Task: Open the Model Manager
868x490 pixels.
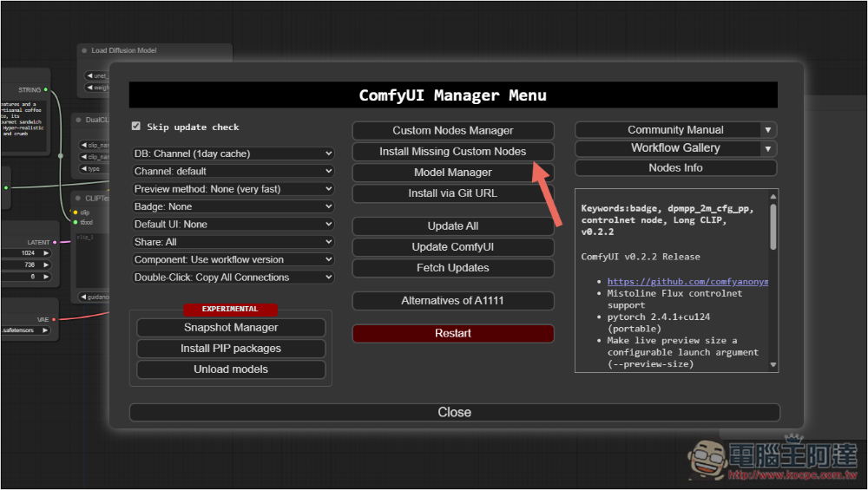Action: pos(452,173)
